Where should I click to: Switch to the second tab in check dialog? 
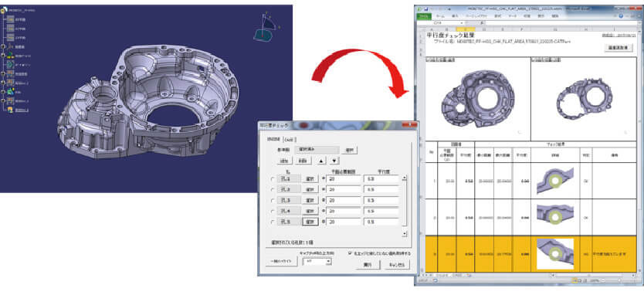pyautogui.click(x=290, y=139)
